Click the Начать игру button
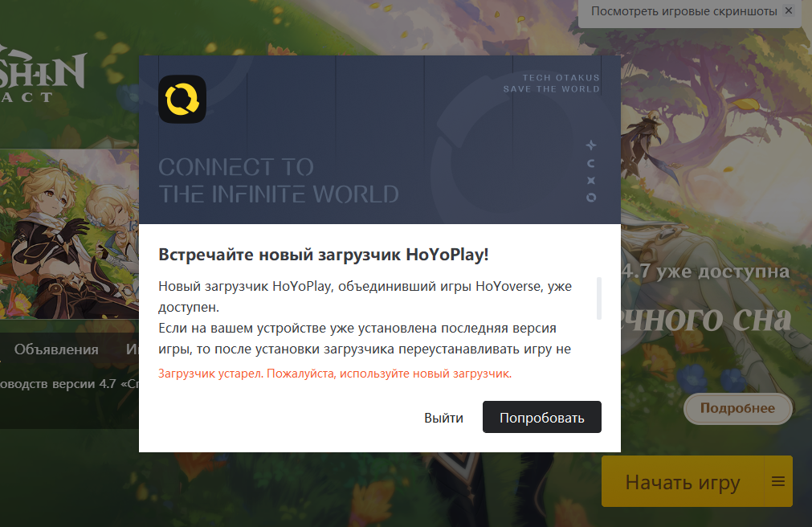 click(x=682, y=482)
